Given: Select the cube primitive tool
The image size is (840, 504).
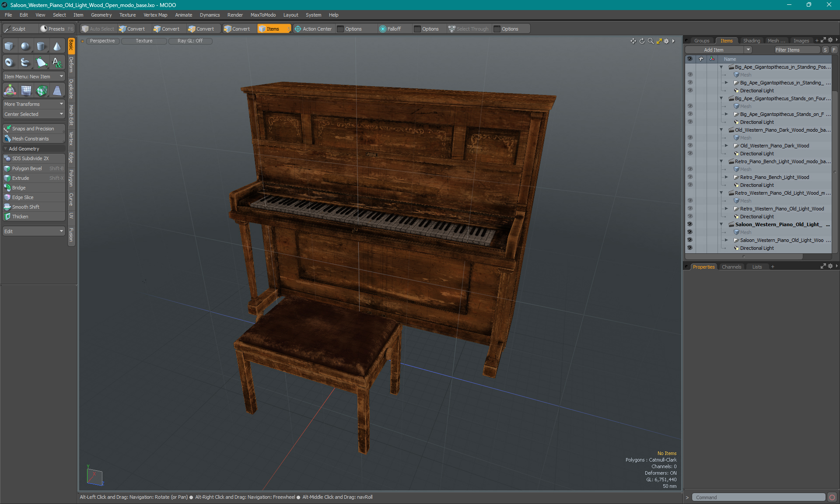Looking at the screenshot, I should click(9, 46).
